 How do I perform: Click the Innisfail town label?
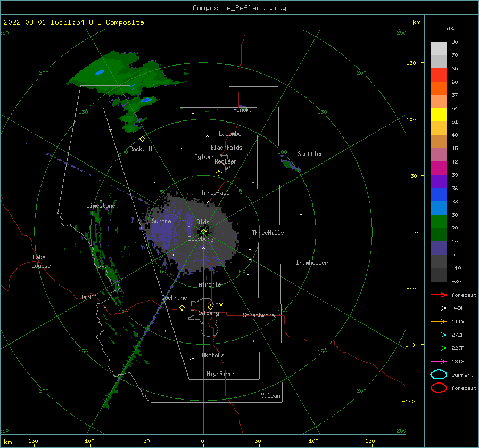(x=215, y=193)
